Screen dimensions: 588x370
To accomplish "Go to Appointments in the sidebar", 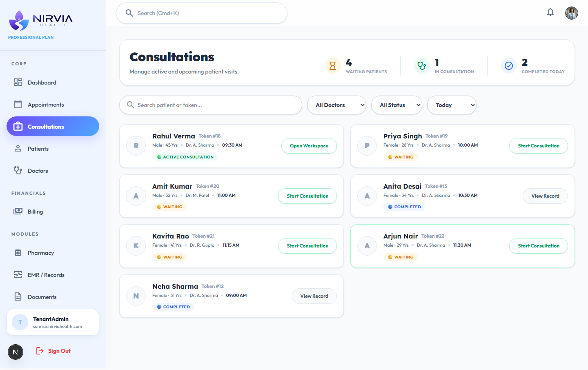I will coord(53,105).
